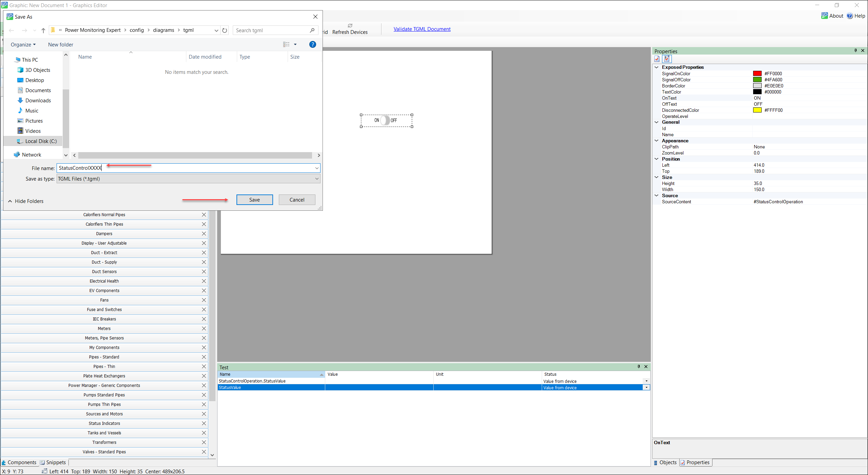
Task: Open the Help icon in Save As dialog
Action: [x=312, y=44]
